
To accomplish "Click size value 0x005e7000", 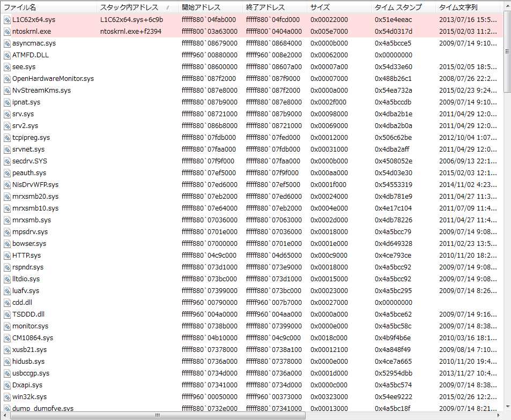I will tap(329, 32).
